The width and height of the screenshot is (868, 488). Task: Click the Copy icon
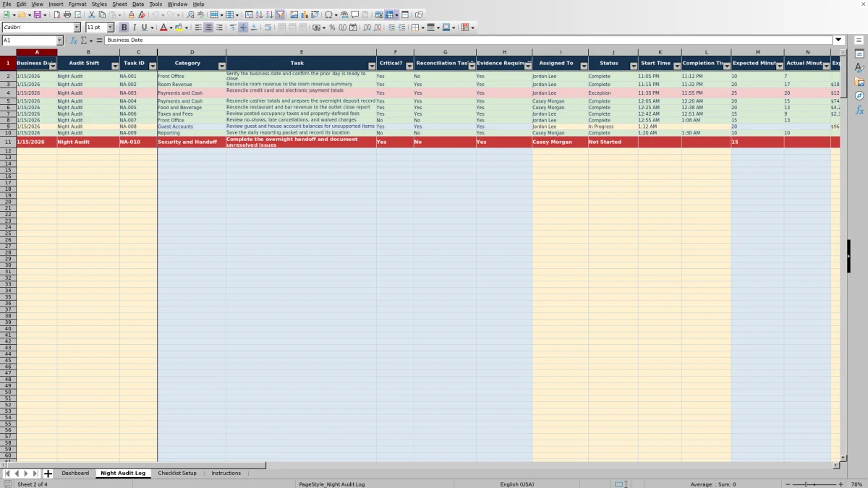[x=102, y=14]
